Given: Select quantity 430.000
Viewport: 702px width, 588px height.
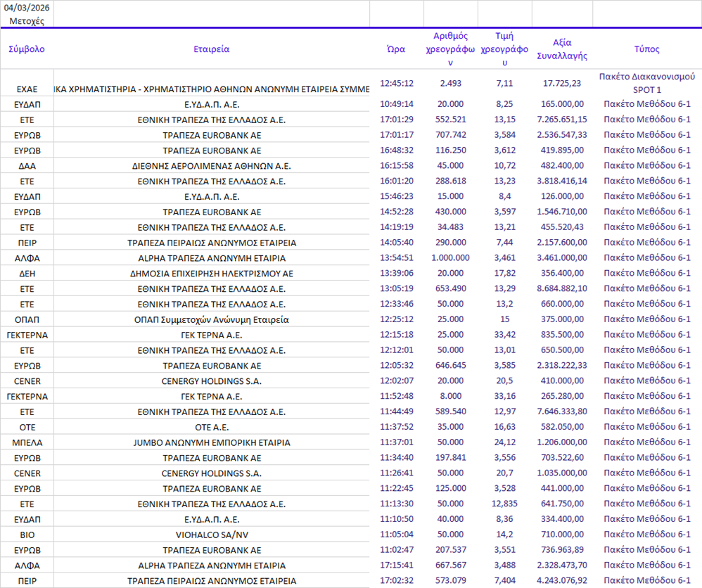Looking at the screenshot, I should 450,212.
